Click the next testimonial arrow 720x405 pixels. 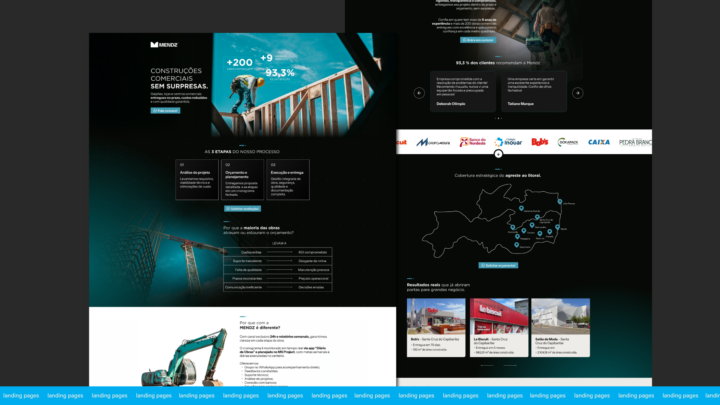coord(577,93)
